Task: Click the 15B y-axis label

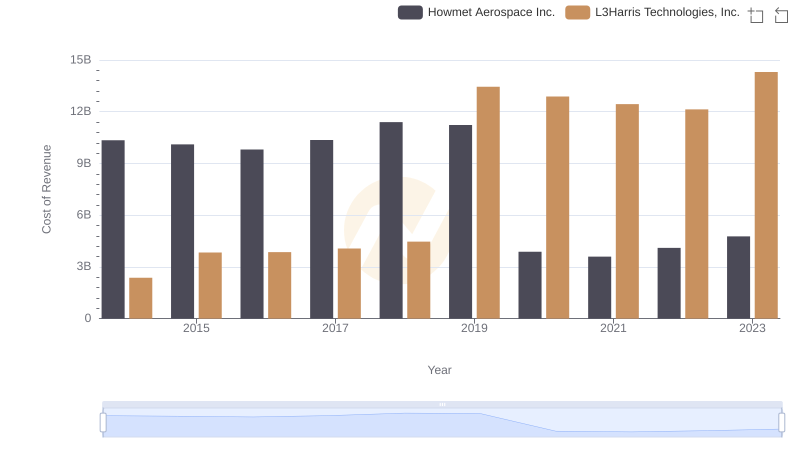Action: 81,60
